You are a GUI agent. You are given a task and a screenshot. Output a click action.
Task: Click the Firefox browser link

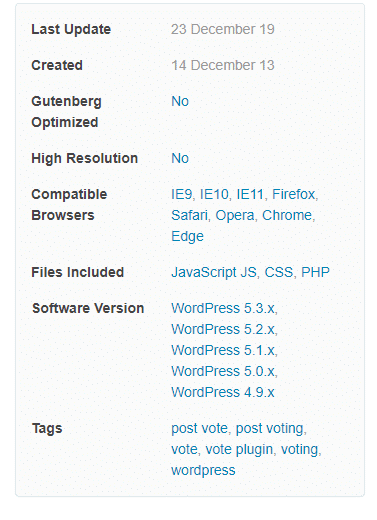[x=294, y=194]
